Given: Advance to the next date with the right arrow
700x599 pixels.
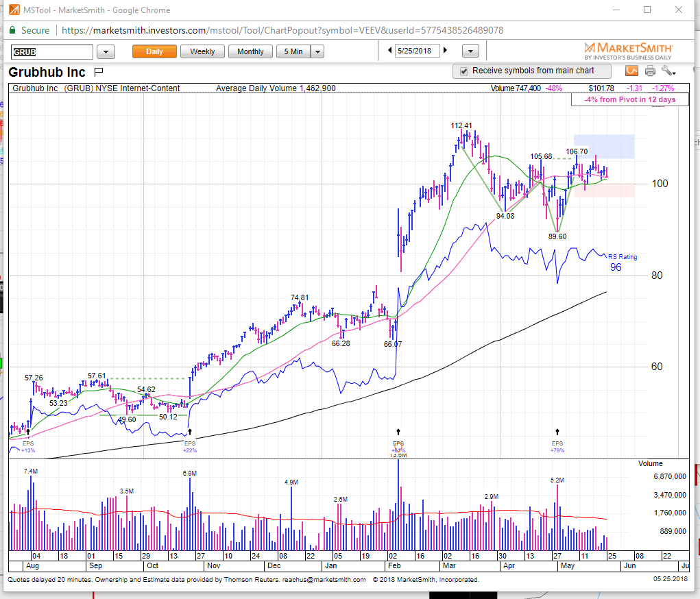Looking at the screenshot, I should click(445, 51).
